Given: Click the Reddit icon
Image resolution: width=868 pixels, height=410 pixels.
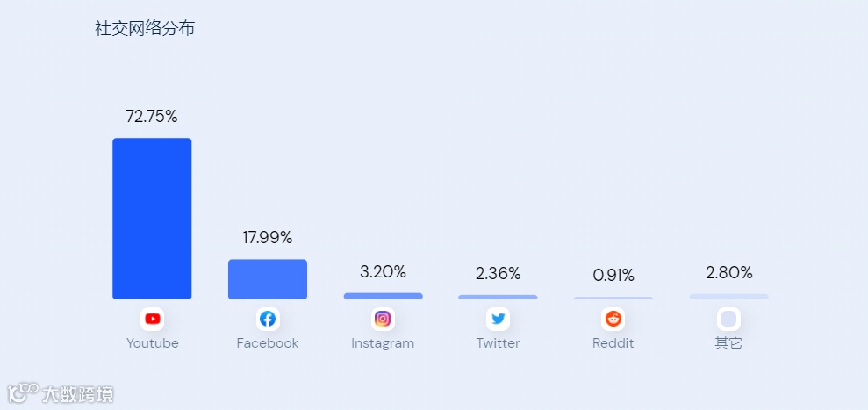Looking at the screenshot, I should [x=613, y=319].
